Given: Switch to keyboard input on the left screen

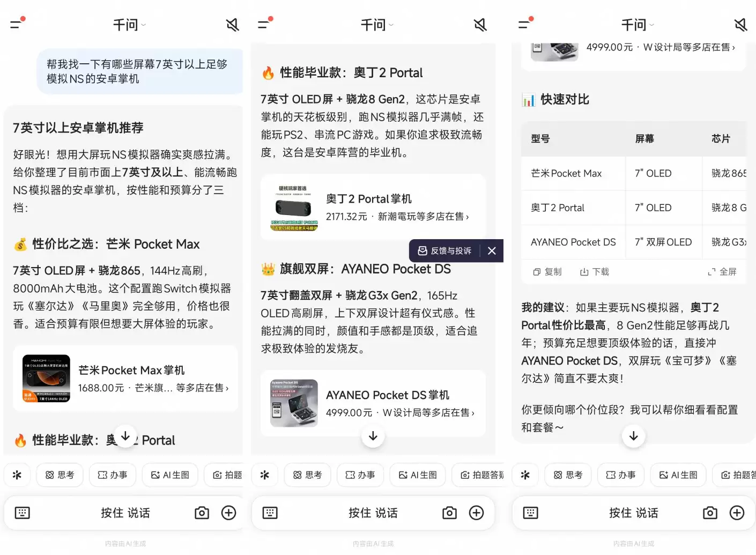Looking at the screenshot, I should pos(22,513).
